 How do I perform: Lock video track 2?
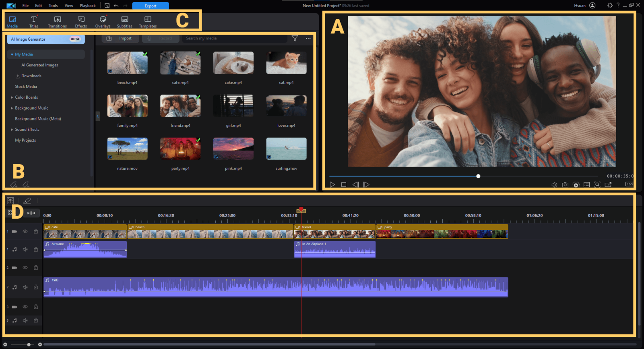[36, 268]
